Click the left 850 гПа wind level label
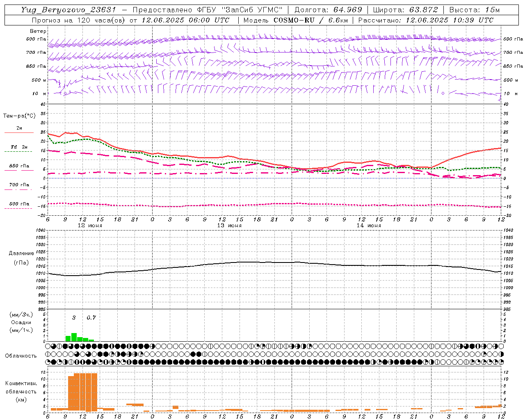This screenshot has width=525, height=420. pyautogui.click(x=36, y=66)
